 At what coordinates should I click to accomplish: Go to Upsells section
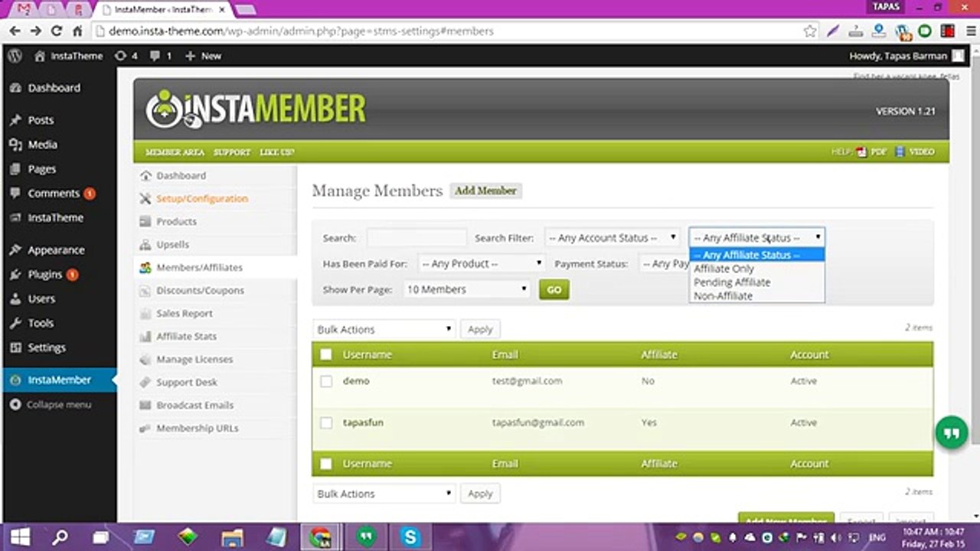pos(172,244)
